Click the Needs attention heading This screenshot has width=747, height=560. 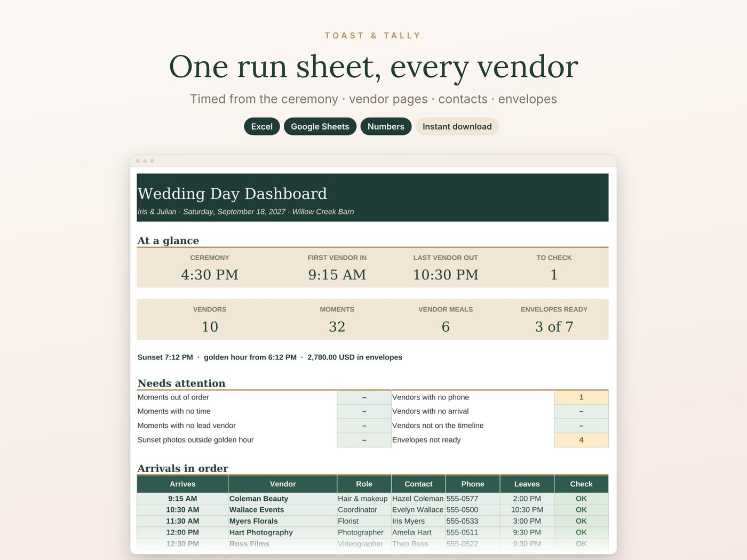click(181, 383)
